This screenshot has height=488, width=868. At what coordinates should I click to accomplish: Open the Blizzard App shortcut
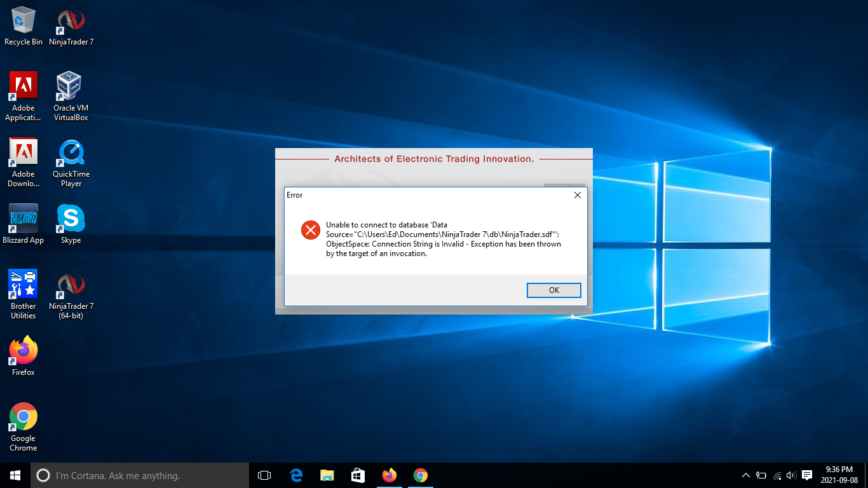coord(24,224)
